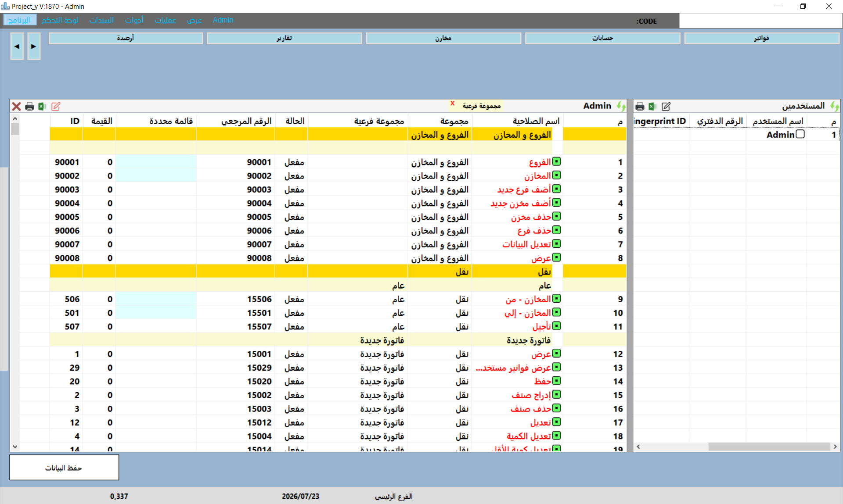Click into the CODE input field
Image resolution: width=843 pixels, height=504 pixels.
click(760, 21)
